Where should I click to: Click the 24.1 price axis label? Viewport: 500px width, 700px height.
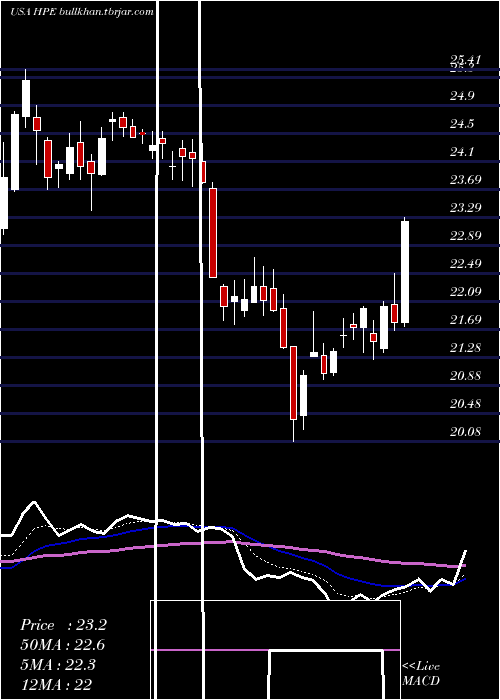(462, 152)
